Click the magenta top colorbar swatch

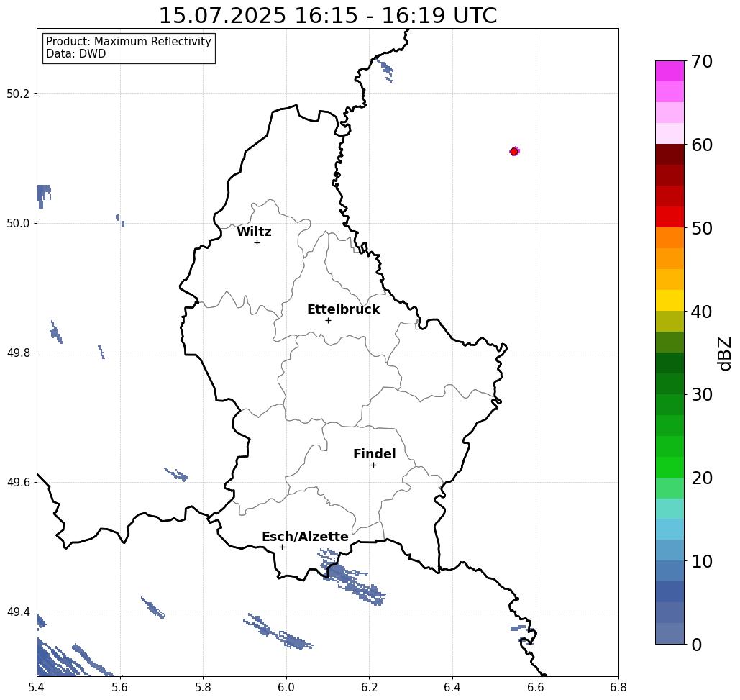pos(670,71)
